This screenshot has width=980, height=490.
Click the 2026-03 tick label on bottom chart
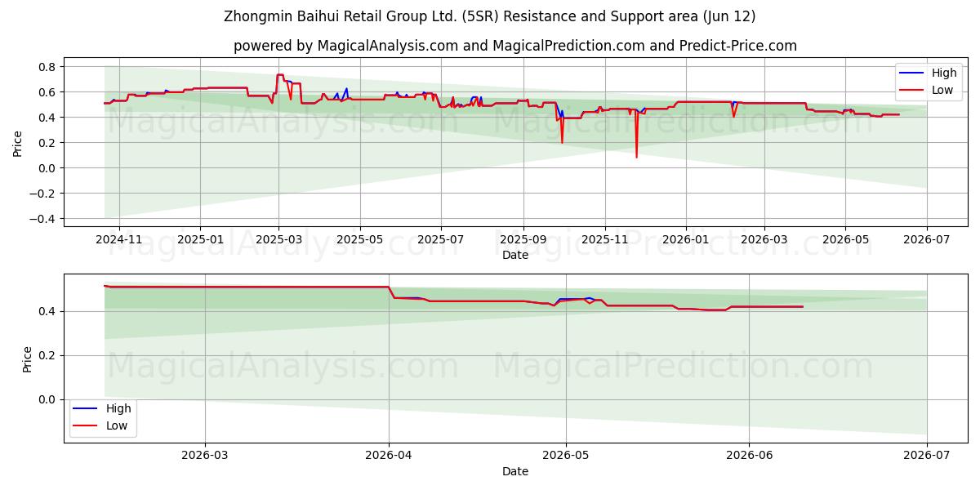[x=205, y=457]
